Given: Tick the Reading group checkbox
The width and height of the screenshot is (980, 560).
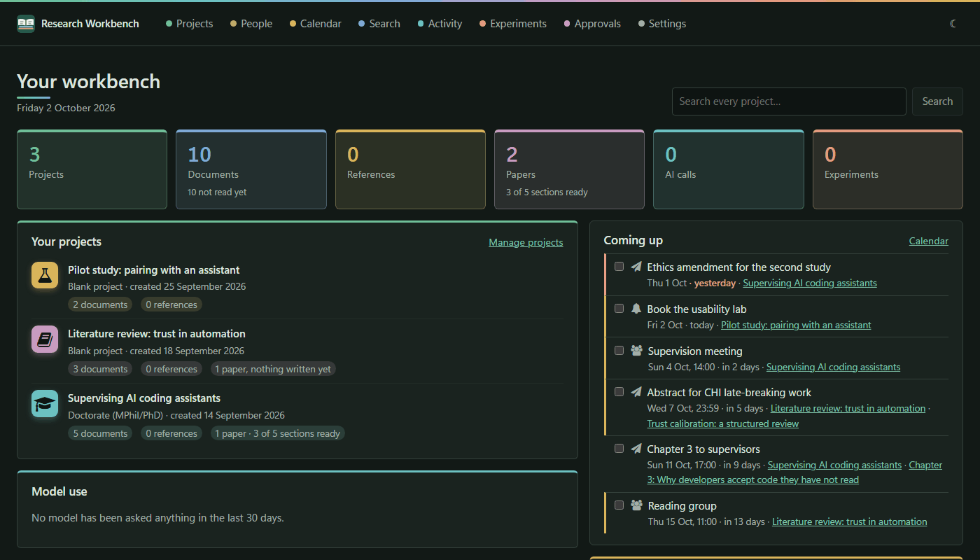Looking at the screenshot, I should 619,505.
